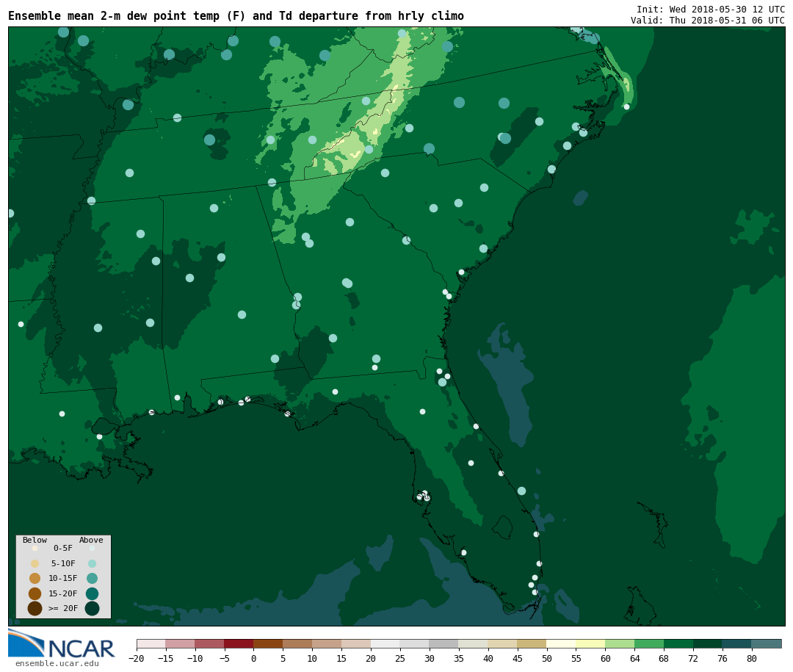Click the Below 5-10F pale tan legend dot
This screenshot has height=672, width=793.
pyautogui.click(x=35, y=563)
